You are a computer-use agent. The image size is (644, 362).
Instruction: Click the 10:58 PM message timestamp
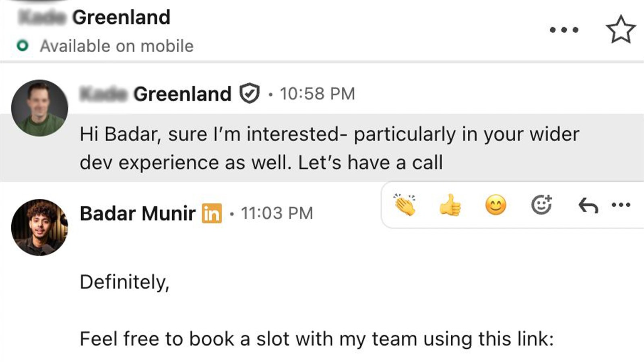click(317, 94)
